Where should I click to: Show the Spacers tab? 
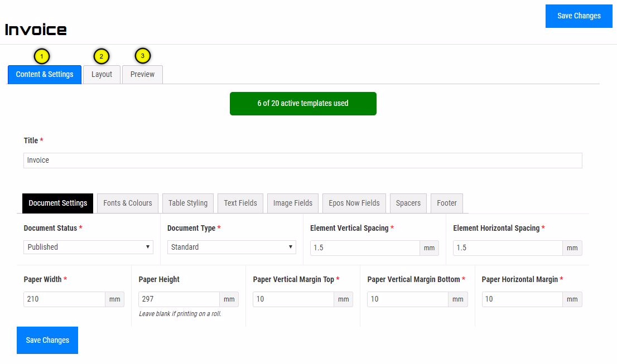pos(408,203)
